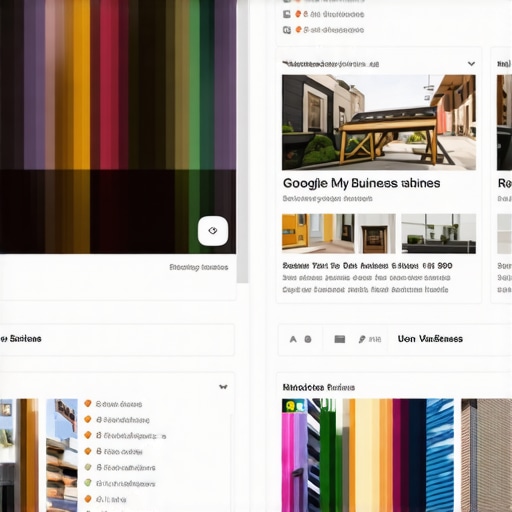Open the brown brick building thumbnail
512x512 pixels.
(x=486, y=455)
